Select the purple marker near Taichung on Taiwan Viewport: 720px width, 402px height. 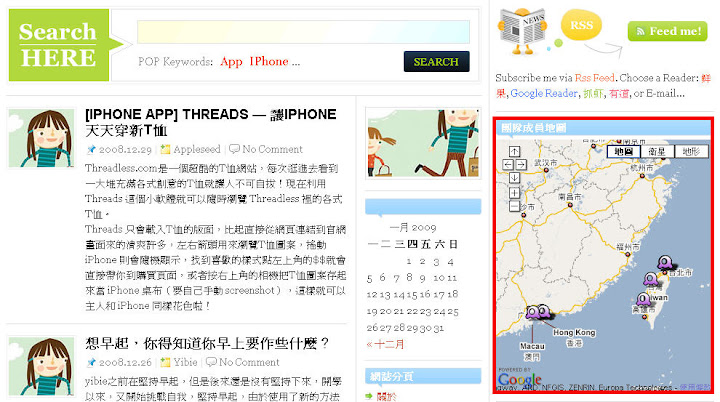tap(650, 279)
